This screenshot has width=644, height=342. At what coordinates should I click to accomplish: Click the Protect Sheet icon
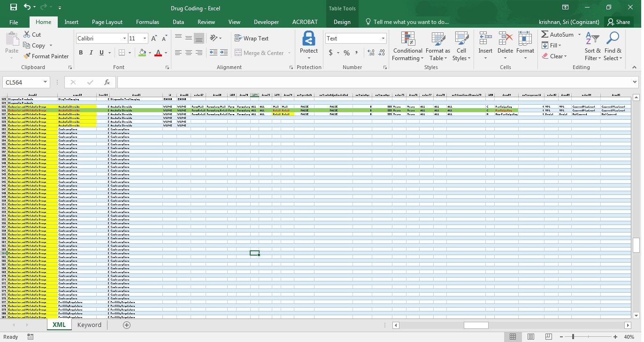308,45
